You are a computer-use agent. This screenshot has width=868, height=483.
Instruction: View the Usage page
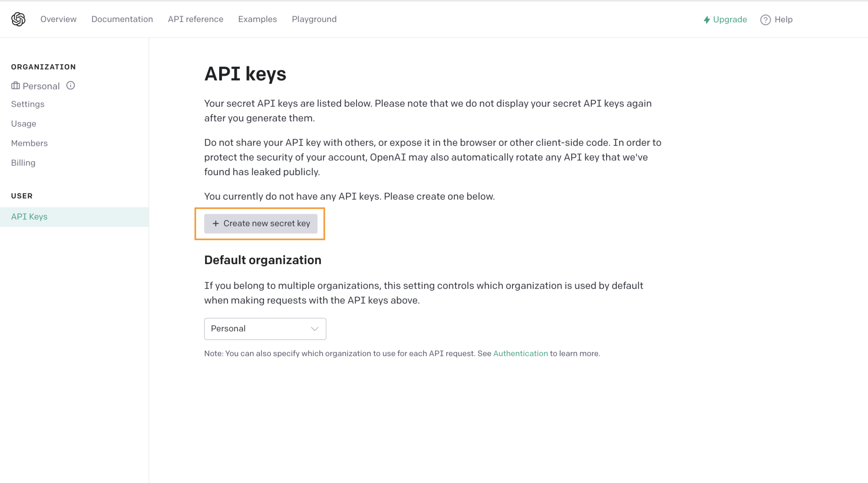click(x=24, y=124)
